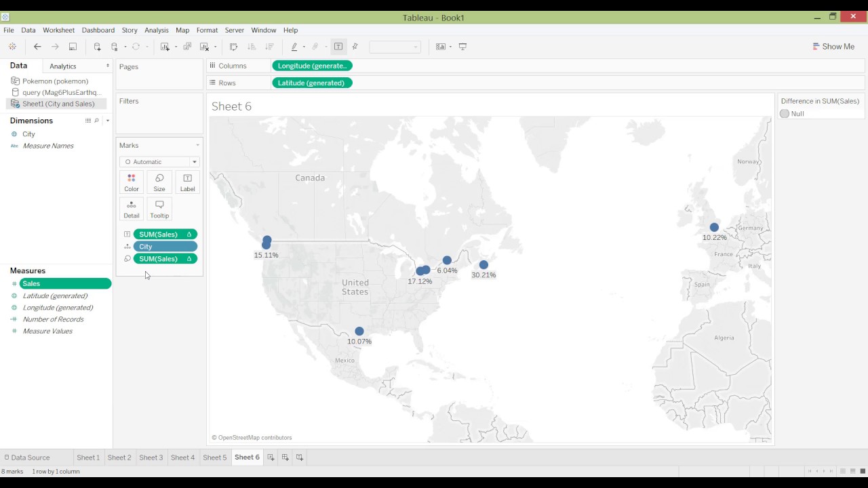Image resolution: width=868 pixels, height=488 pixels.
Task: Presentation mode monitor icon
Action: (x=462, y=47)
